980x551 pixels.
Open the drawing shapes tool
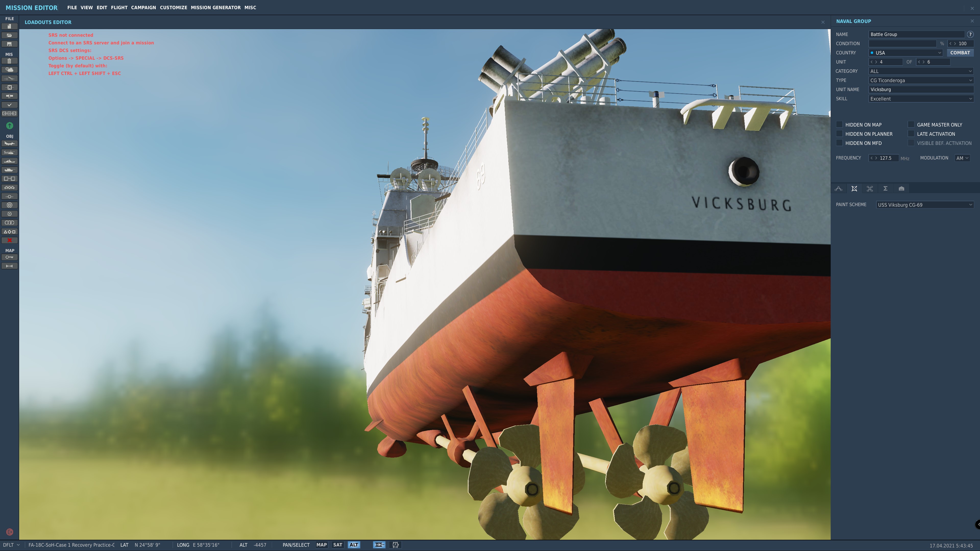[x=9, y=232]
